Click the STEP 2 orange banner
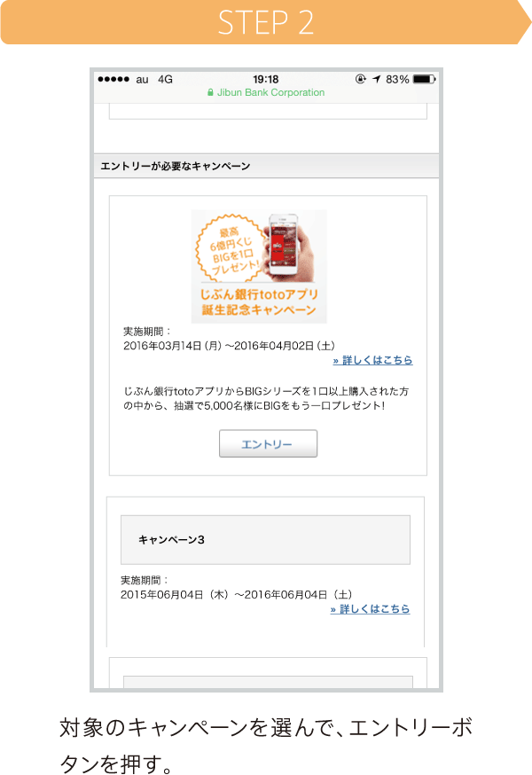The image size is (532, 775). pyautogui.click(x=266, y=22)
